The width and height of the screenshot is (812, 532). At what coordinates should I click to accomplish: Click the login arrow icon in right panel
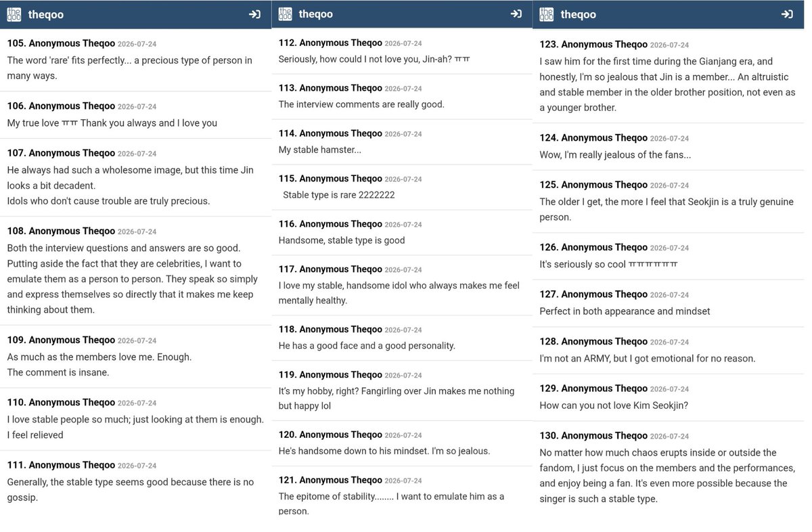787,14
